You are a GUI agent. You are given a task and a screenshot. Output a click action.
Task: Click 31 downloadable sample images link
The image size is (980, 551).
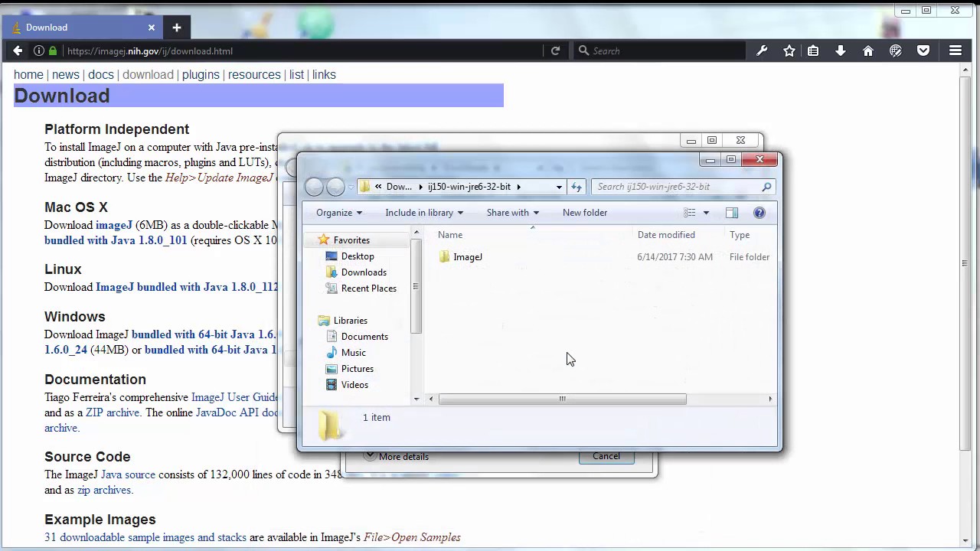[x=145, y=537]
